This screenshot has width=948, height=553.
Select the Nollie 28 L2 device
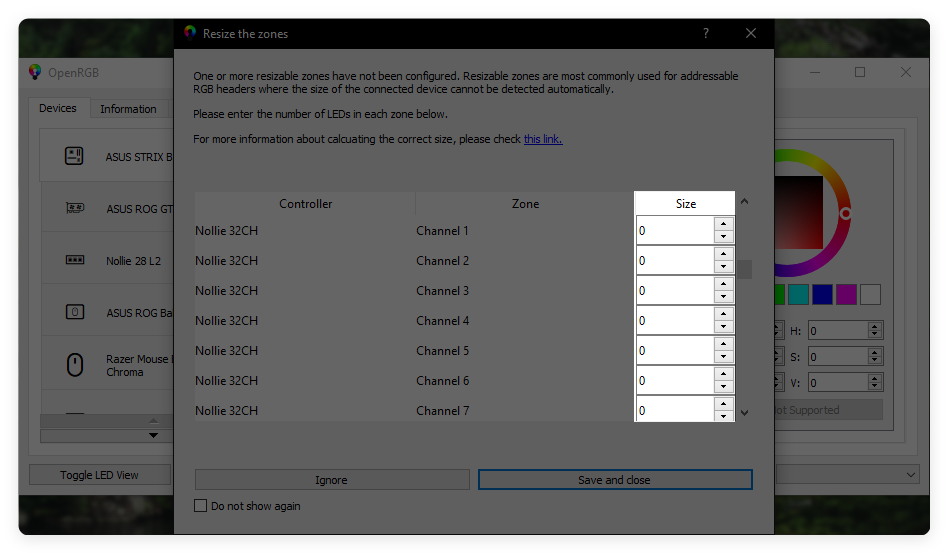108,260
